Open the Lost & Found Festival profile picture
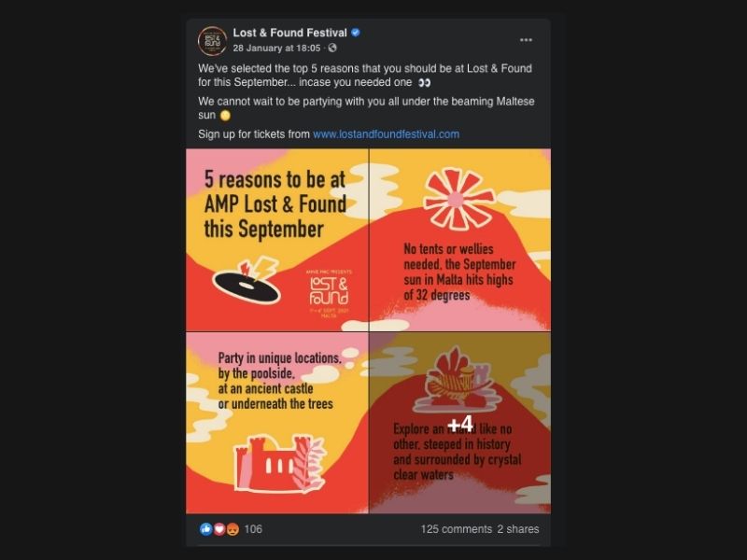 pos(213,41)
